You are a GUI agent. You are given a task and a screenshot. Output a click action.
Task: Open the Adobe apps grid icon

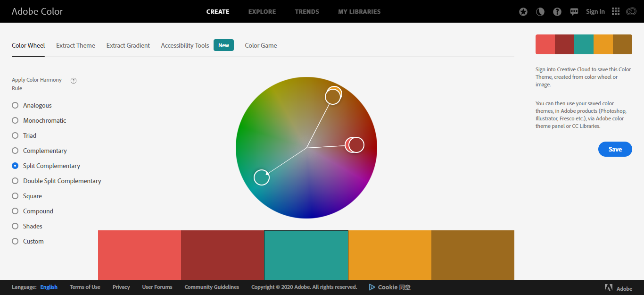pos(615,11)
